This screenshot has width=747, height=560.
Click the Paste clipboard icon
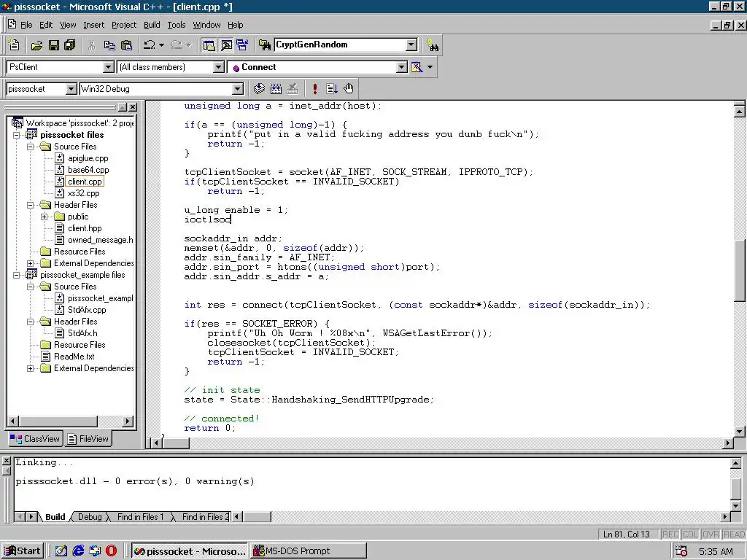tap(127, 45)
